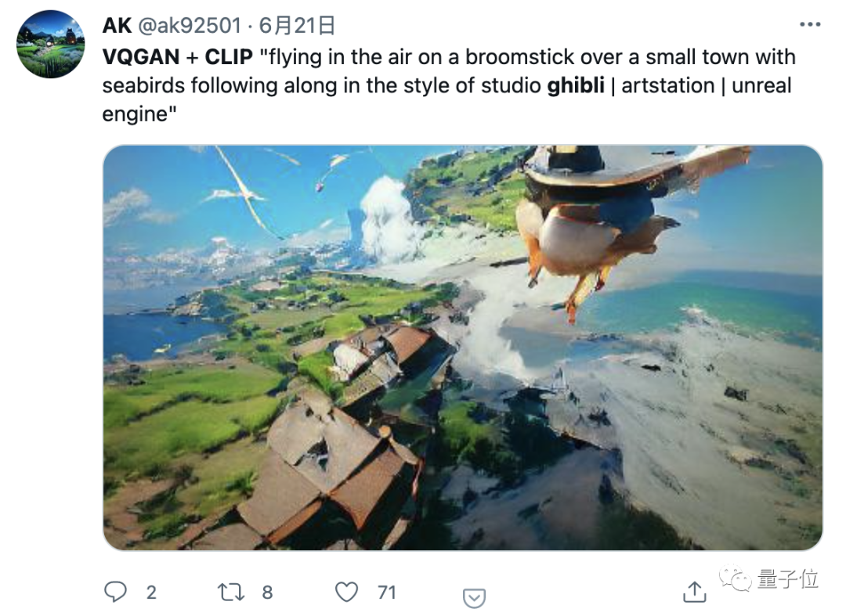
Task: Open the three-dot more options menu
Action: pyautogui.click(x=809, y=25)
